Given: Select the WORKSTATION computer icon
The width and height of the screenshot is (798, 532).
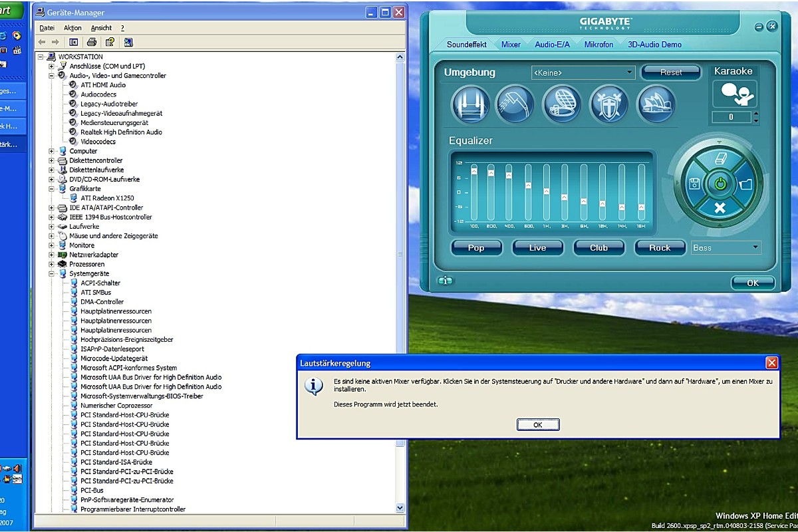Looking at the screenshot, I should coord(51,57).
